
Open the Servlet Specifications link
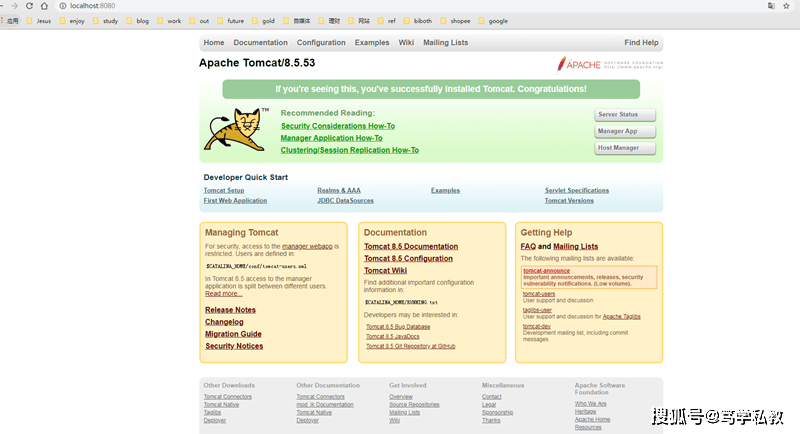[x=577, y=190]
